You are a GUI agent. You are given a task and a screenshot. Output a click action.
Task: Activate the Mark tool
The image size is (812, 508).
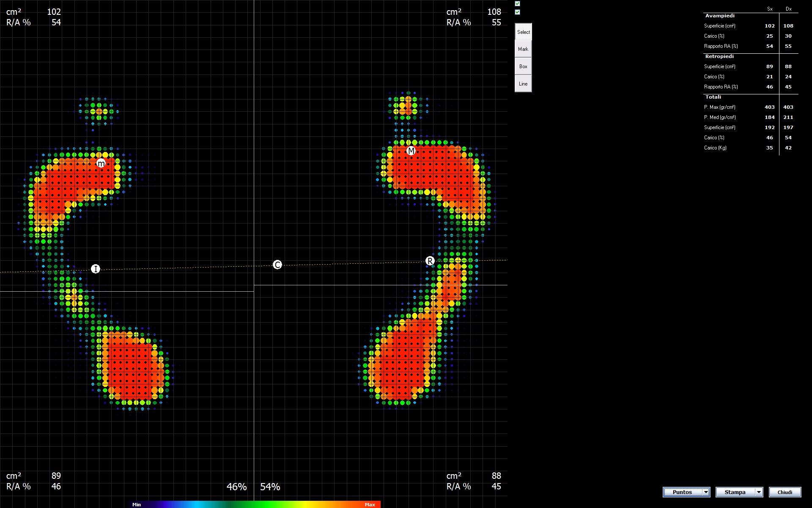(523, 49)
